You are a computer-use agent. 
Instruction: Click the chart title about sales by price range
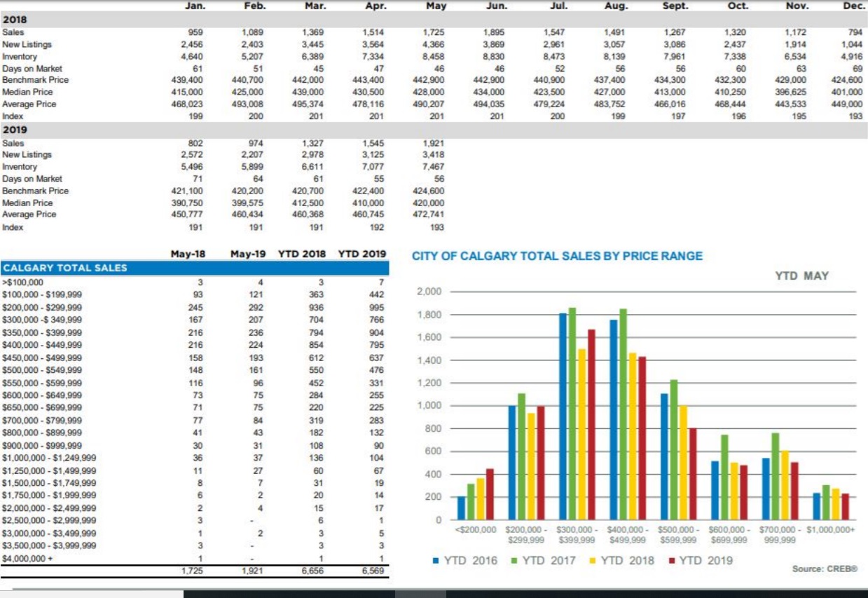pos(557,256)
